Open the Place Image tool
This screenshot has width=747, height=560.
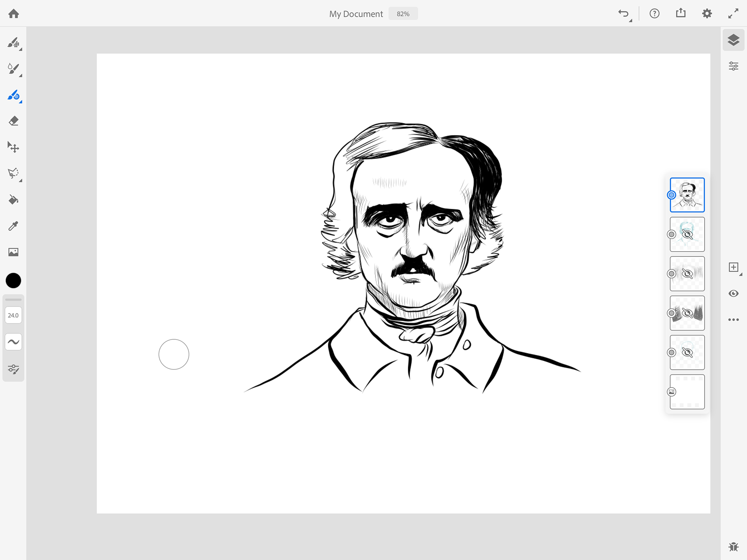click(14, 252)
